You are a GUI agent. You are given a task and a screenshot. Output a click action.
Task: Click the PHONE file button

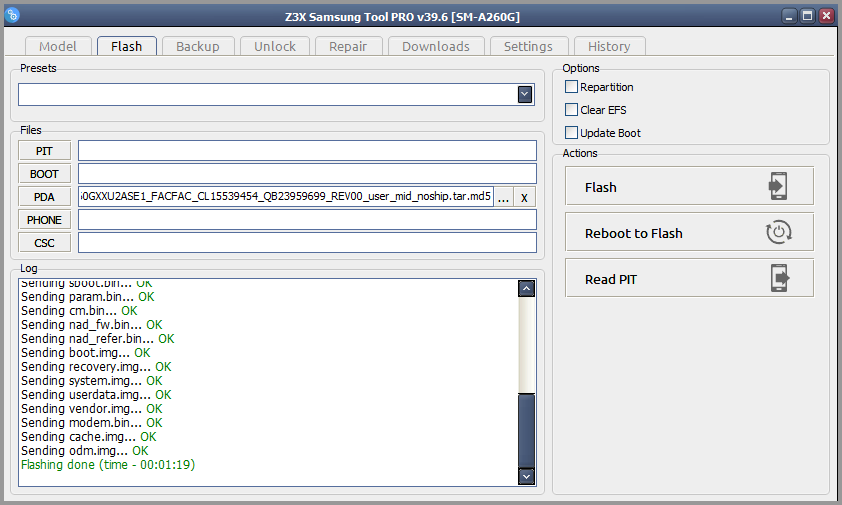coord(45,220)
